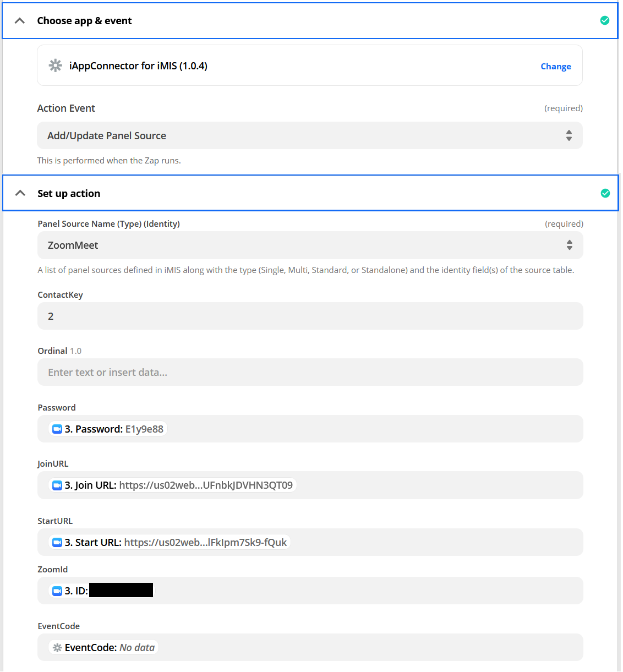Click the empty Ordinal input field

coord(310,373)
